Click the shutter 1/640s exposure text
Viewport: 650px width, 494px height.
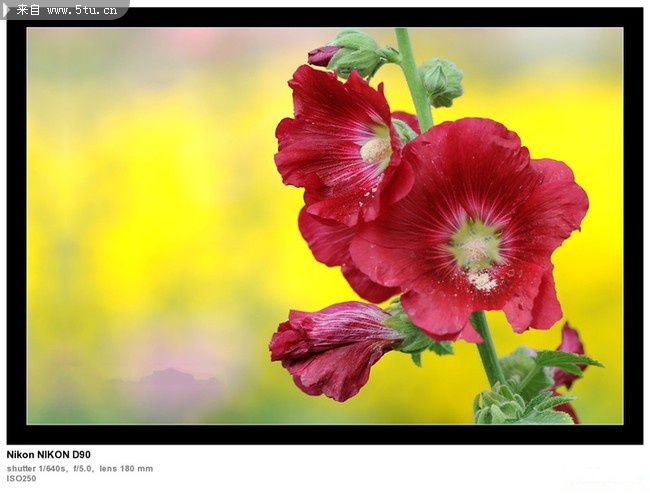click(36, 468)
